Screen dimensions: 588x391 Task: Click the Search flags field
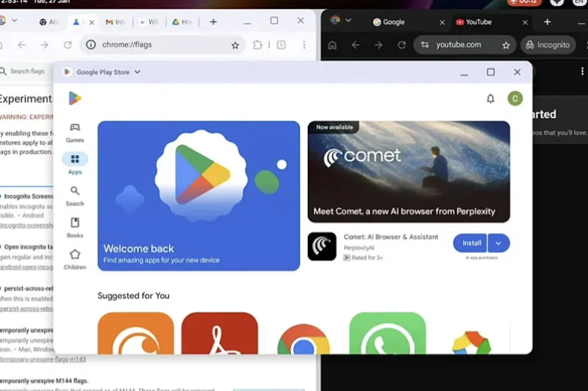pos(27,71)
